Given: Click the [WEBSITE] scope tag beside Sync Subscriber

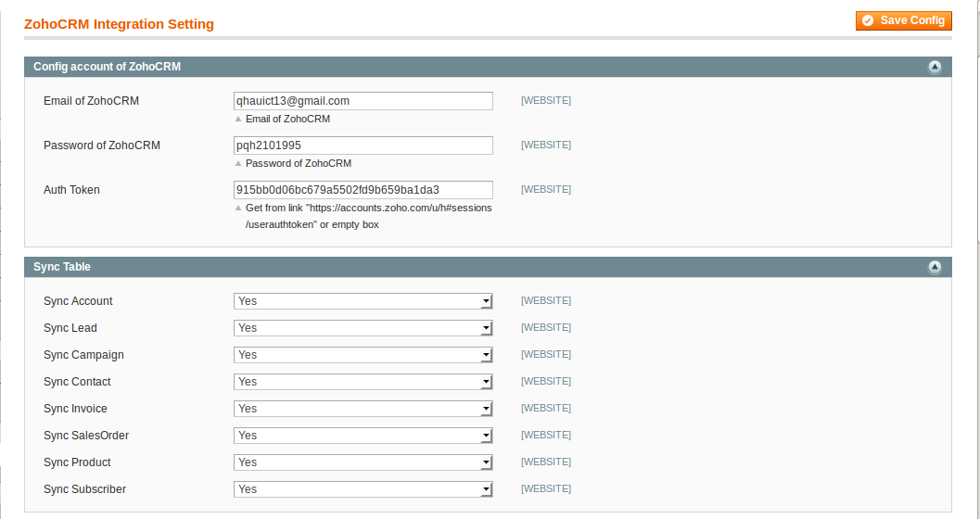Looking at the screenshot, I should point(545,488).
